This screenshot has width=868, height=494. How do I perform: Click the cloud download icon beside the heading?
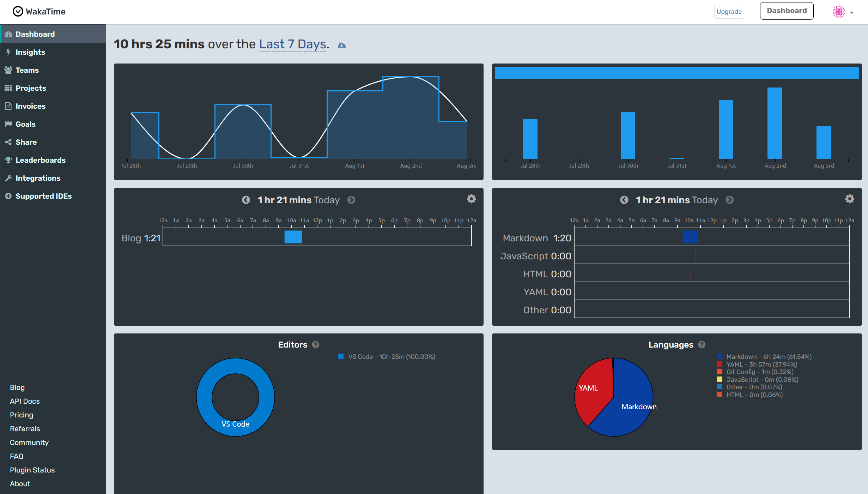(x=342, y=46)
